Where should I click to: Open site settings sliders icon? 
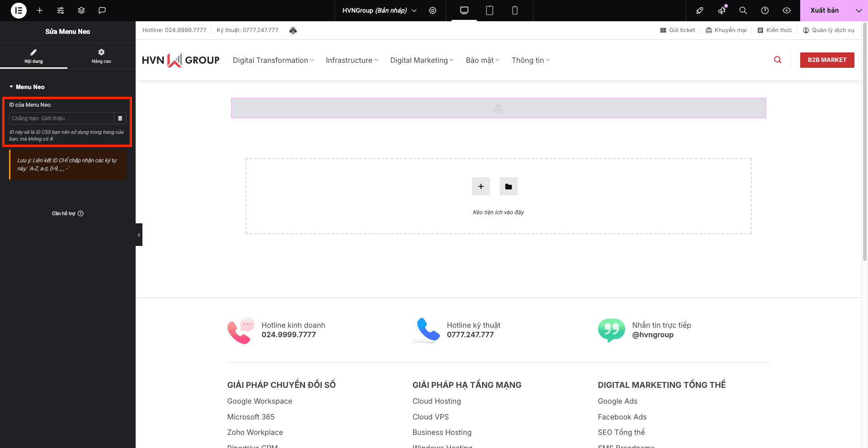point(61,10)
